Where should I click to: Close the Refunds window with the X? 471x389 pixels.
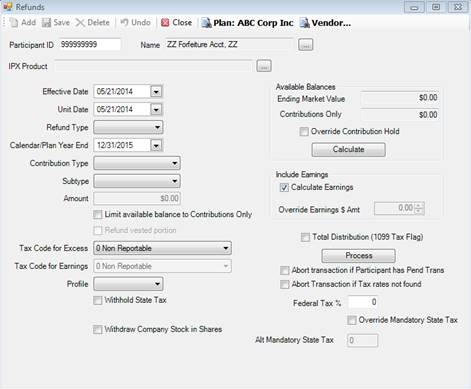458,7
